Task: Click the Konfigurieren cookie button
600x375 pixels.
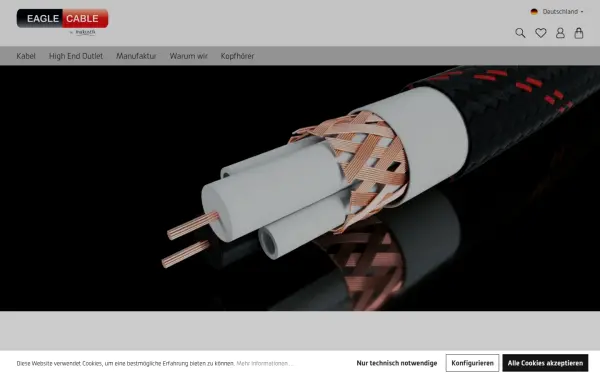Action: pos(472,363)
